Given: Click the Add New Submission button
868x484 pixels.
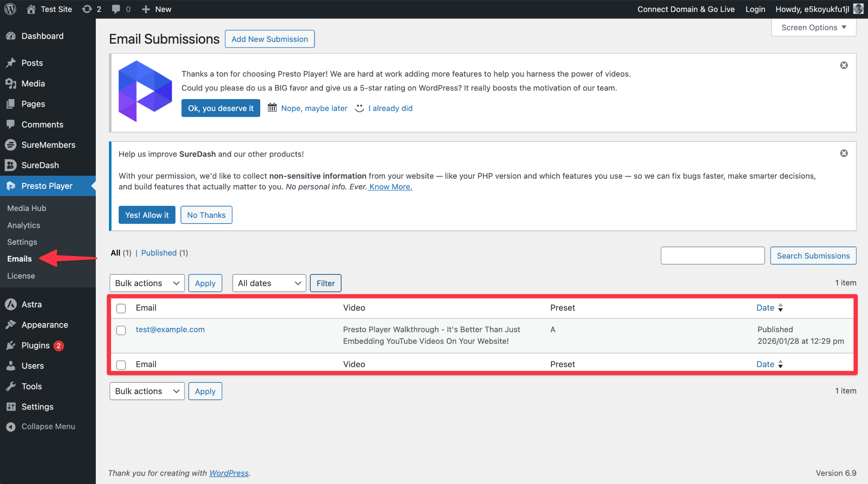Looking at the screenshot, I should [x=270, y=39].
